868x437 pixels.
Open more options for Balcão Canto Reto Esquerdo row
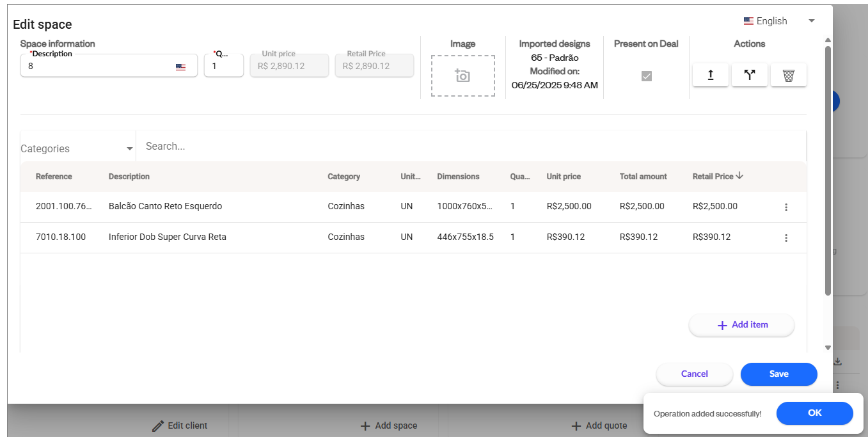pyautogui.click(x=786, y=207)
